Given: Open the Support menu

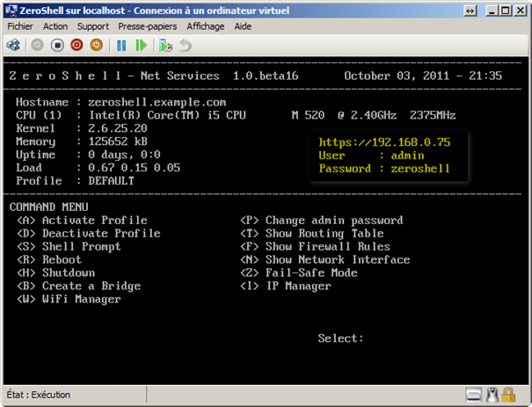Looking at the screenshot, I should tap(93, 26).
